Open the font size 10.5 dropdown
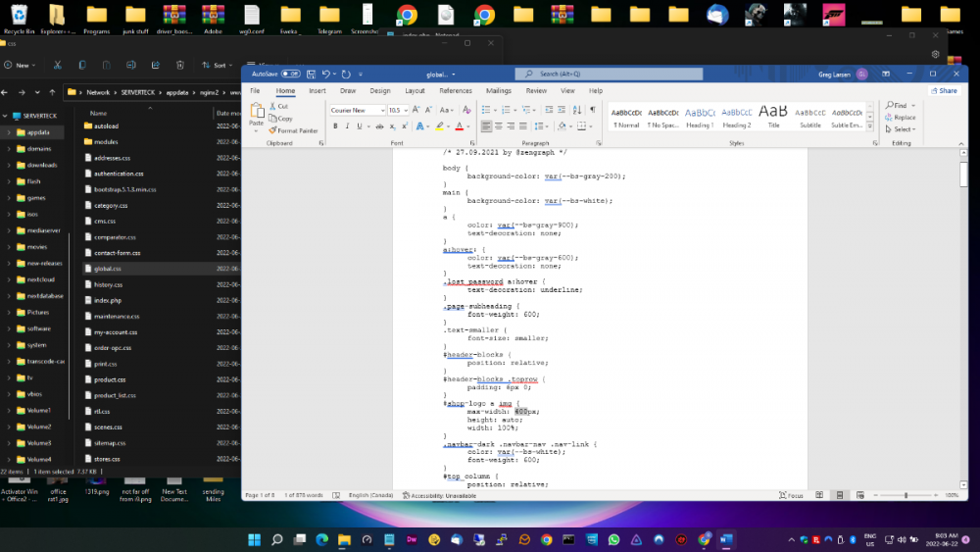This screenshot has width=980, height=552. click(406, 111)
